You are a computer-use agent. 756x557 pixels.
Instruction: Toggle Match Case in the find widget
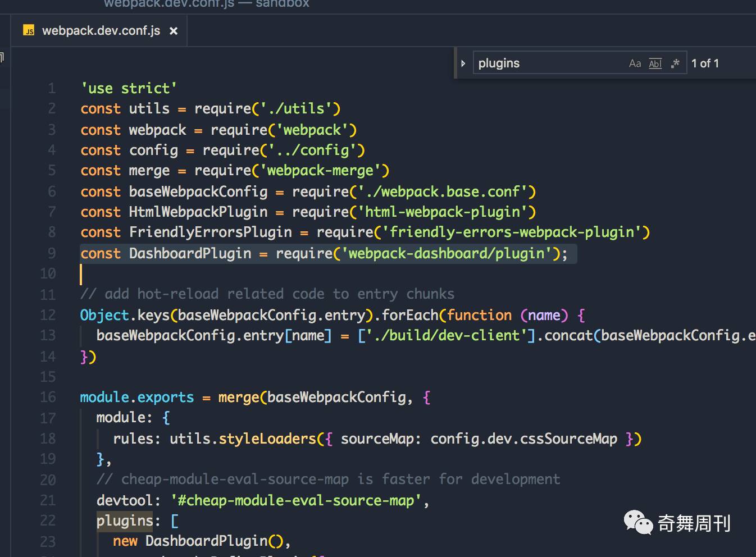[635, 63]
